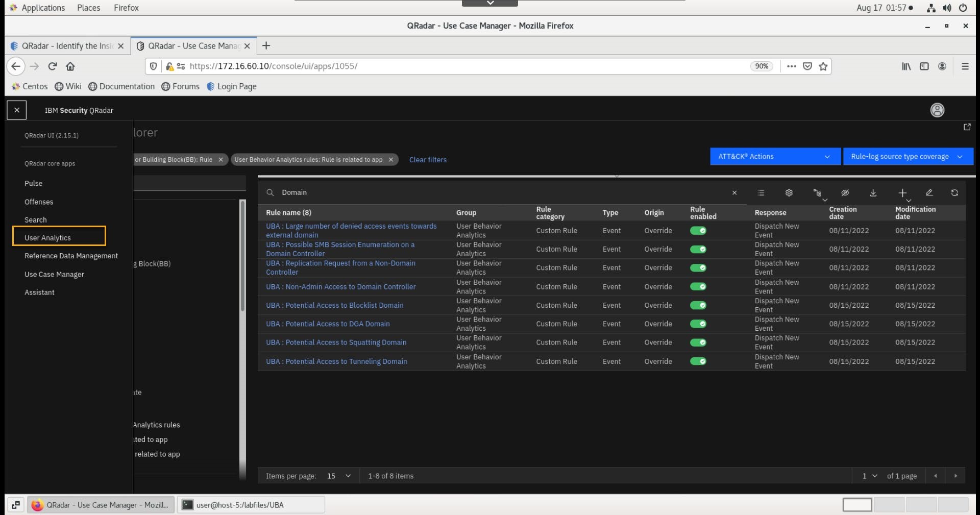Open the user profile avatar icon
Viewport: 980px width, 515px height.
tap(937, 110)
